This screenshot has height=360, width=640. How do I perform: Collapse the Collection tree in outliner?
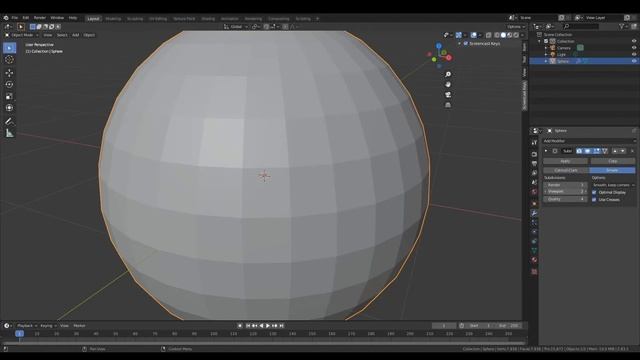tap(540, 41)
